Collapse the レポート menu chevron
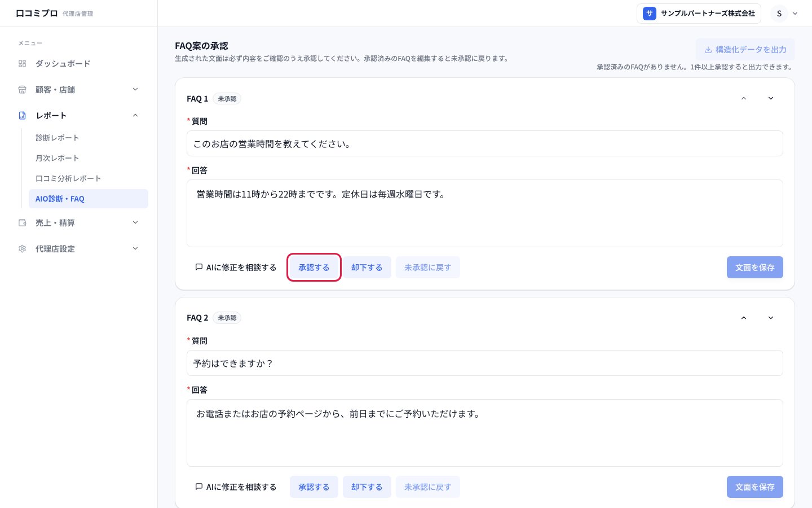 point(135,115)
